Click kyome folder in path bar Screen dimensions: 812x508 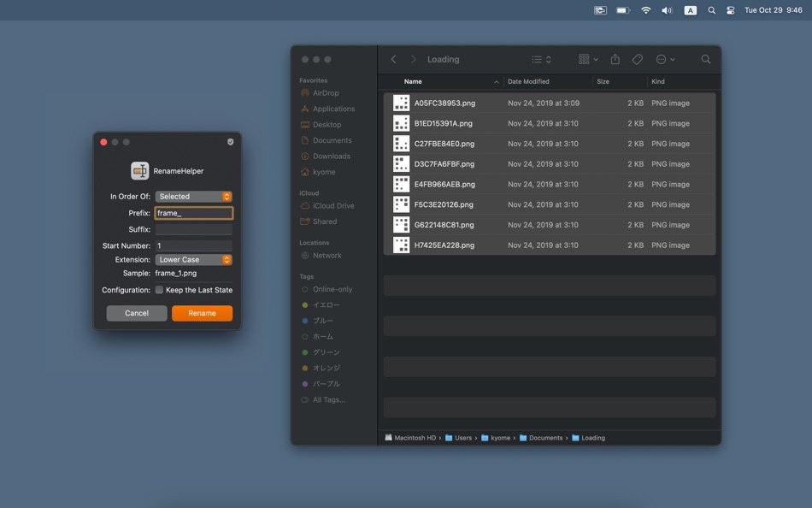click(496, 438)
